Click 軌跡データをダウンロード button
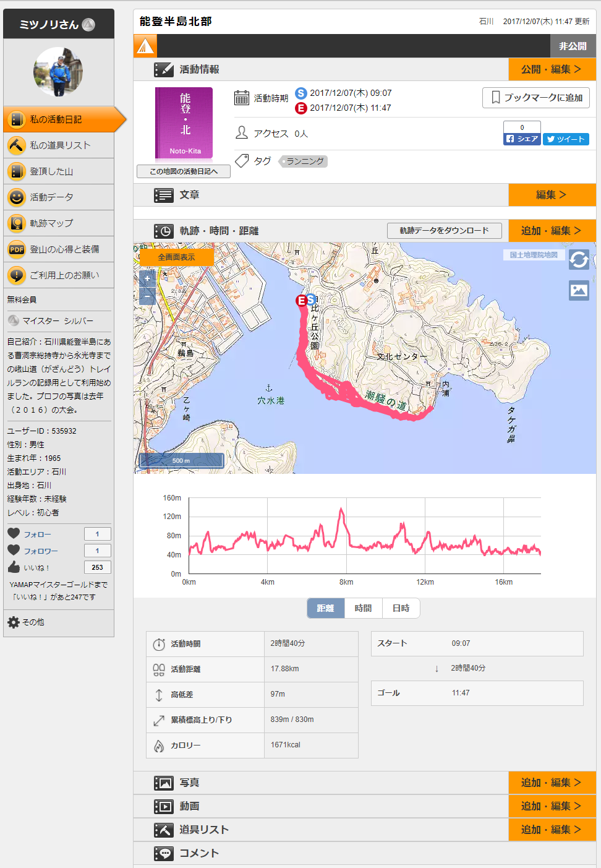The height and width of the screenshot is (868, 601). coord(444,231)
